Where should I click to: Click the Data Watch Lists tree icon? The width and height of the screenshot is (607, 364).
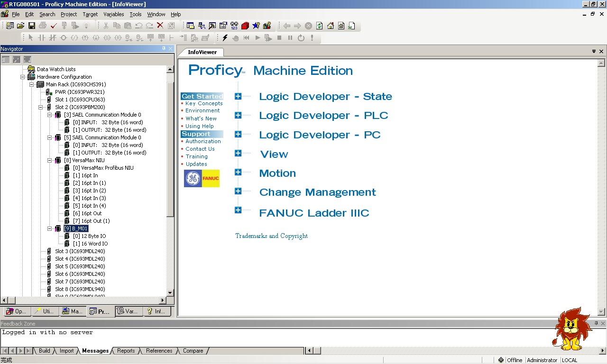pyautogui.click(x=31, y=69)
